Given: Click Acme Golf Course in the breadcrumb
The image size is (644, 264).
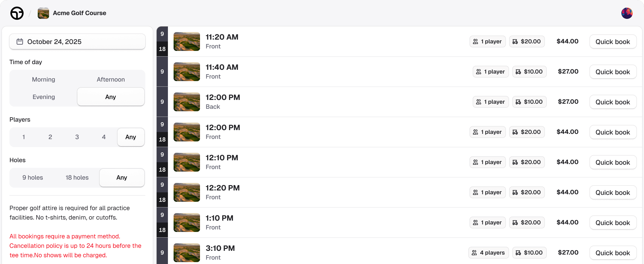Looking at the screenshot, I should [79, 13].
